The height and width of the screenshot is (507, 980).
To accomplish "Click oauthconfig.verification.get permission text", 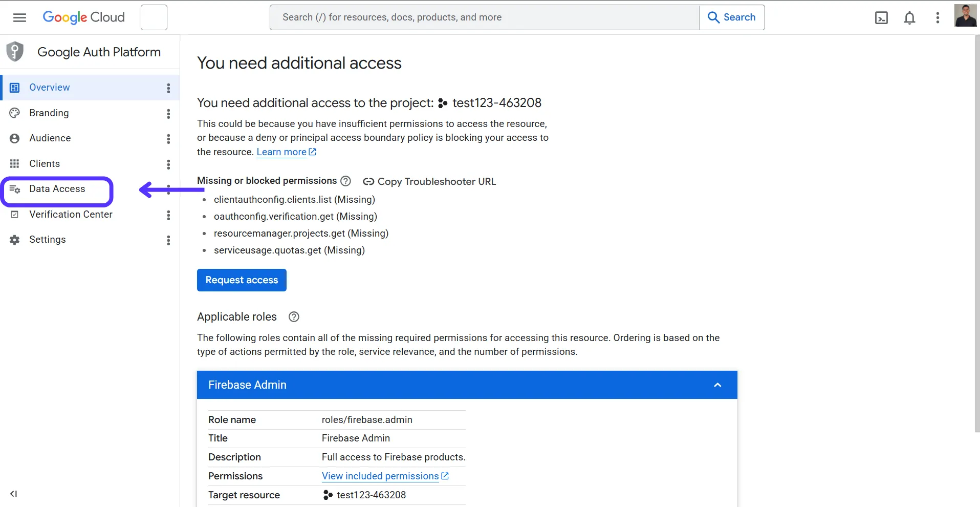I will pyautogui.click(x=295, y=217).
